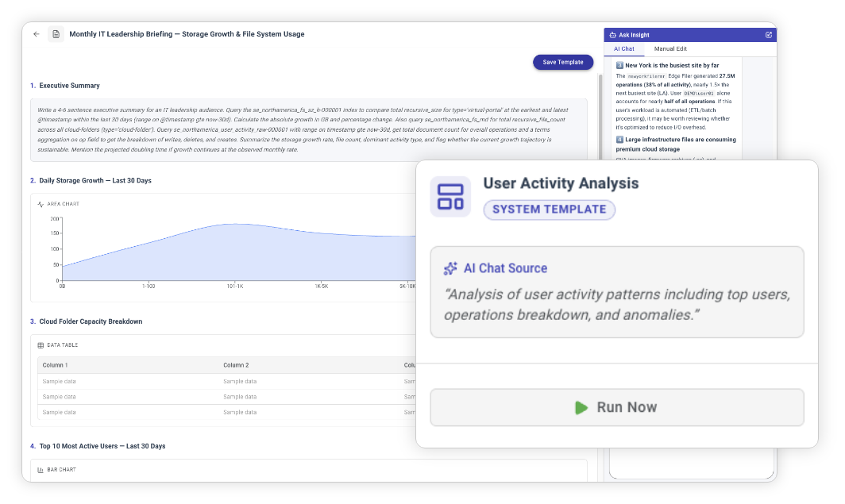This screenshot has height=504, width=845.
Task: Select 'Cloud Folder Capacity Breakdown' heading
Action: coord(91,321)
